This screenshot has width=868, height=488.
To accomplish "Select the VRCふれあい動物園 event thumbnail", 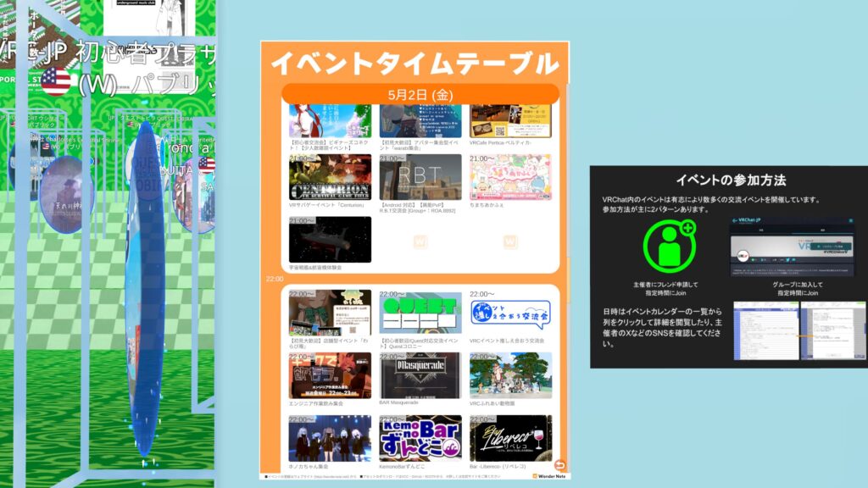I will 510,375.
